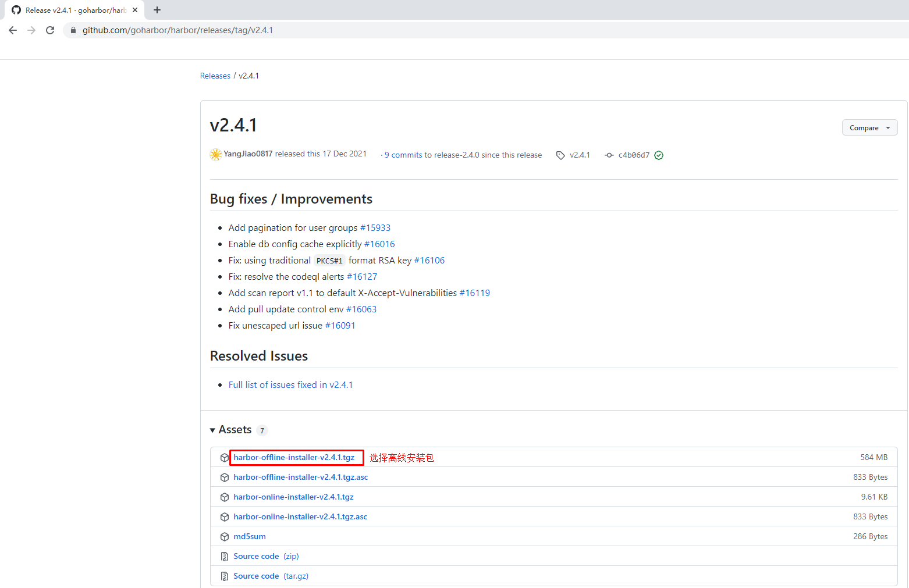Screen dimensions: 909x588
Task: Click the browser back arrow
Action: tap(13, 30)
